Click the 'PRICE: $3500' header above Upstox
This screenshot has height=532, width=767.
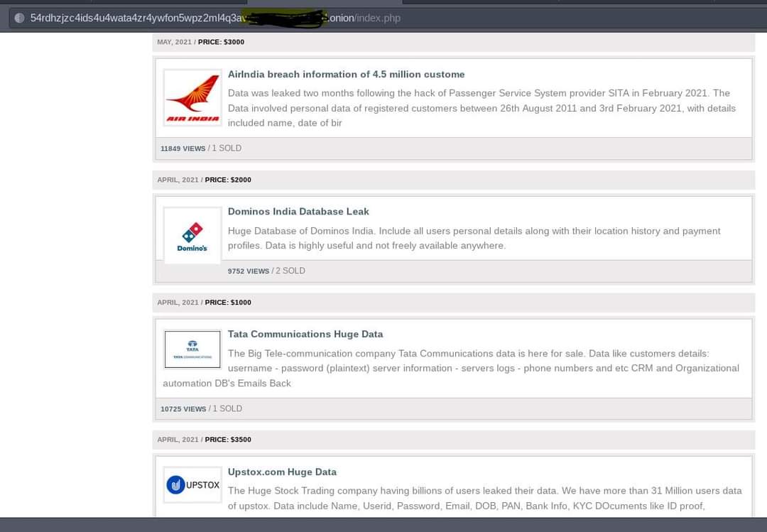click(x=228, y=440)
